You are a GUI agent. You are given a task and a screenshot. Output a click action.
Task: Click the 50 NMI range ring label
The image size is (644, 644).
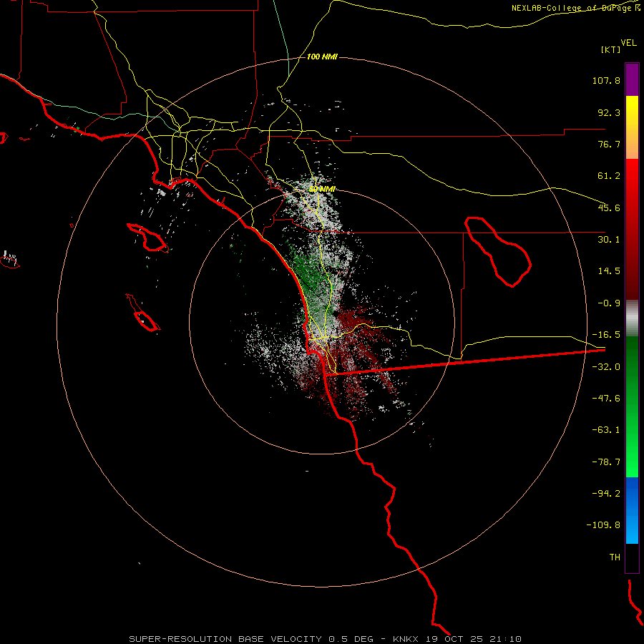[x=322, y=189]
